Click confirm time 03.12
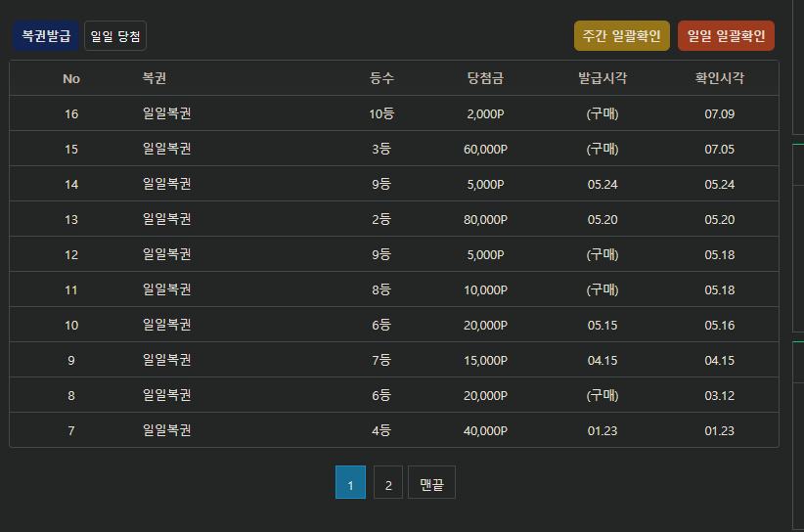Screen dimensions: 804x532 point(720,396)
